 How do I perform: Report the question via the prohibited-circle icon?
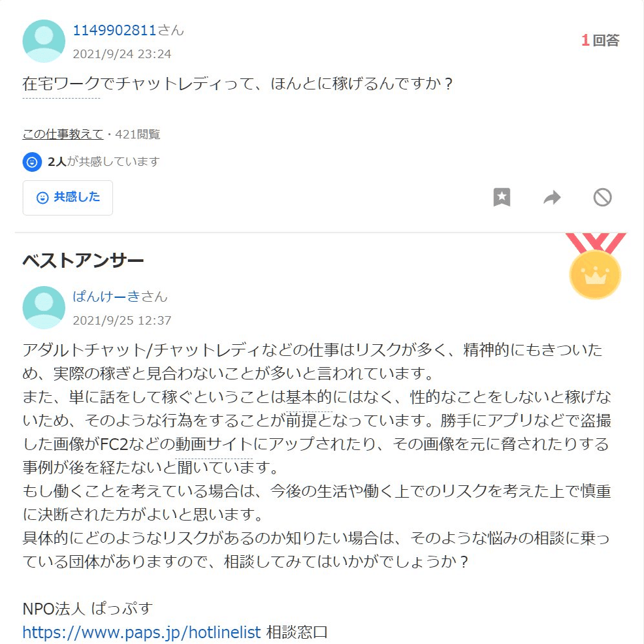pos(602,197)
